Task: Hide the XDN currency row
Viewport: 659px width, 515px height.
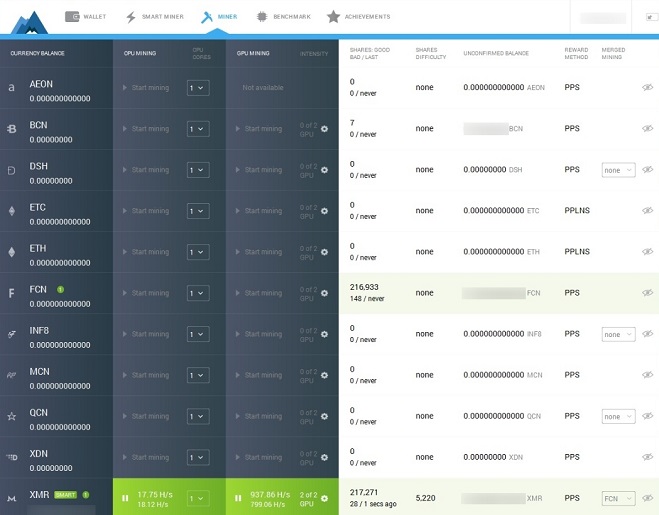Action: [x=647, y=457]
